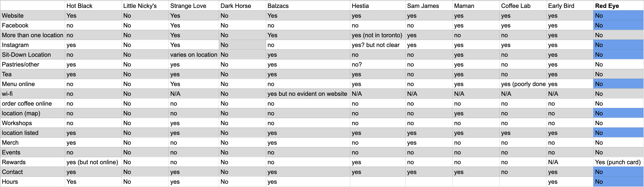Click the Little Nicky's column header
This screenshot has width=644, height=187.
pyautogui.click(x=145, y=6)
